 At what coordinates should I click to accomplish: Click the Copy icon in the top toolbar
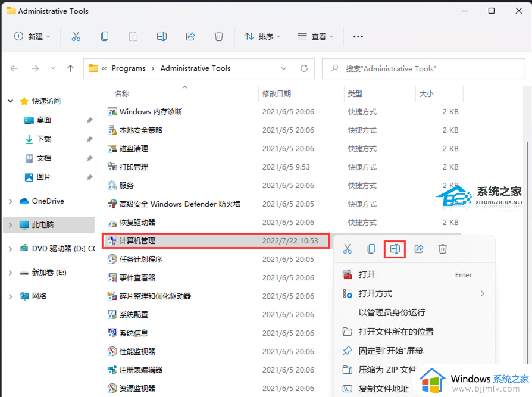(x=105, y=36)
